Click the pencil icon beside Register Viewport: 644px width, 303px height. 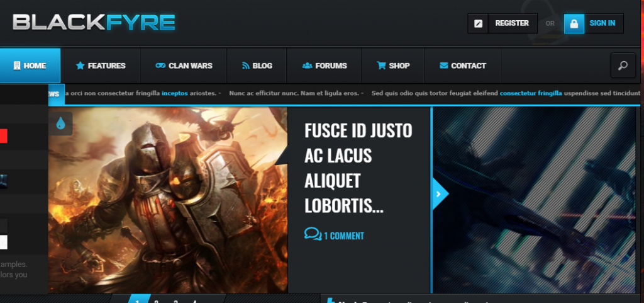(478, 23)
